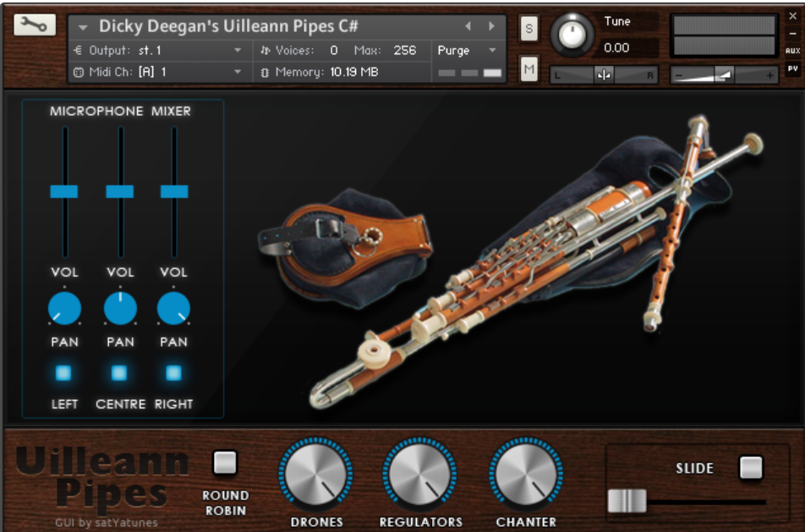Click the output volume slider in header
Viewport: 805px width, 532px height.
(x=724, y=75)
